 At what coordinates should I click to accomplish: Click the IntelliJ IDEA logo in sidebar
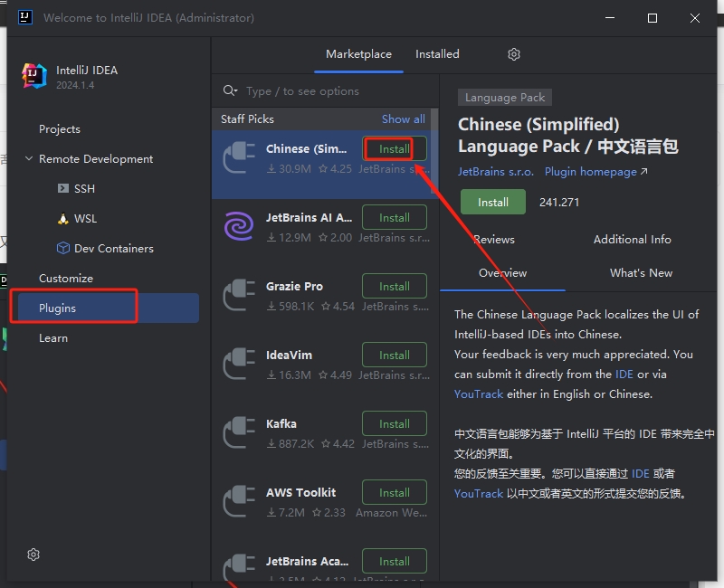point(34,77)
